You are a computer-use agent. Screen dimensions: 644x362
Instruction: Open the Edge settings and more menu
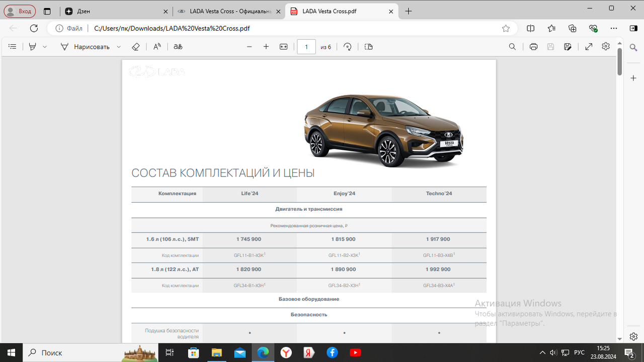tap(613, 28)
